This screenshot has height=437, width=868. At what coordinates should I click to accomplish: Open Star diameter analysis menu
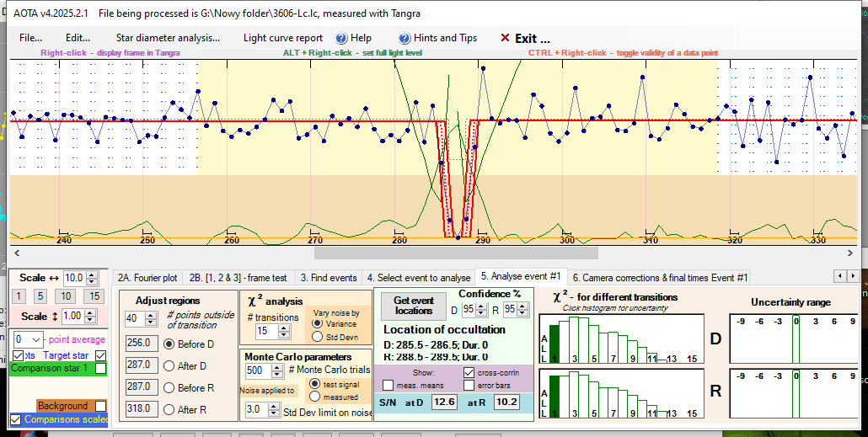[x=168, y=38]
